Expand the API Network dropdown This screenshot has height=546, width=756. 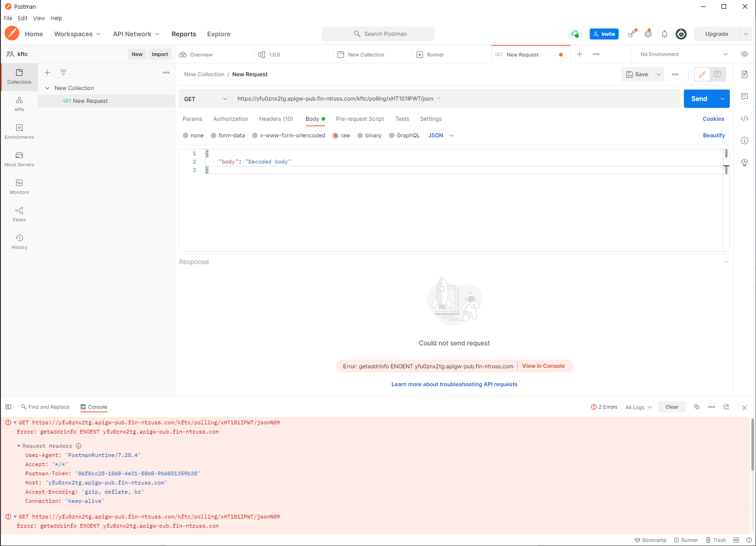(136, 34)
